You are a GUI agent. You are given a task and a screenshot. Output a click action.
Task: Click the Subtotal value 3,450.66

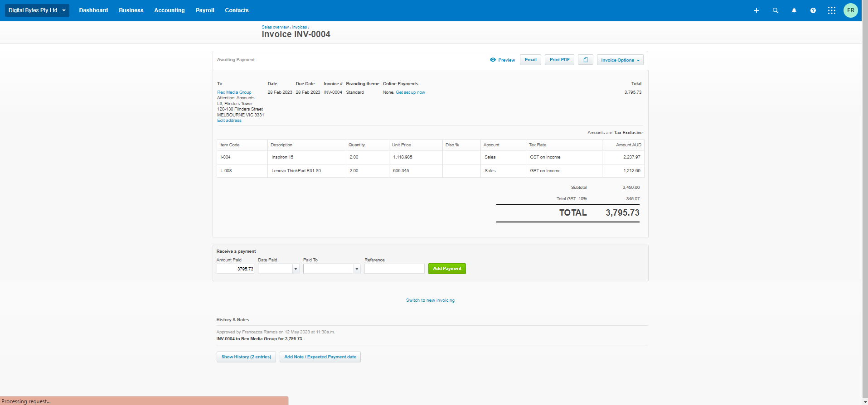click(x=631, y=188)
